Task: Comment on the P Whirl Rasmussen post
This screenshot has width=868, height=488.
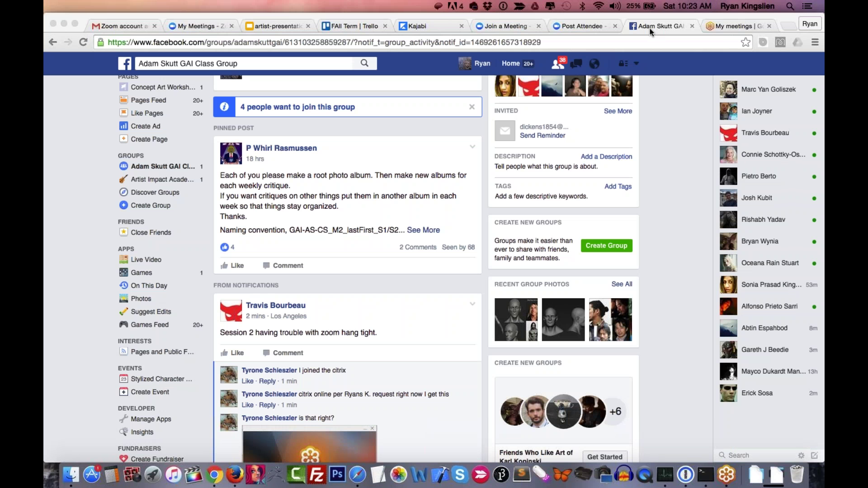Action: click(283, 266)
